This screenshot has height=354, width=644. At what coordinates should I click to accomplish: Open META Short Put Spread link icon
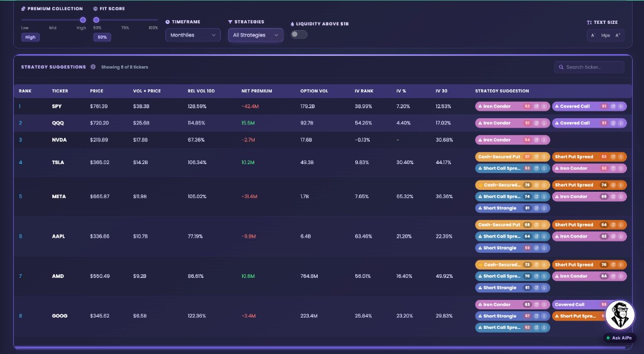613,185
